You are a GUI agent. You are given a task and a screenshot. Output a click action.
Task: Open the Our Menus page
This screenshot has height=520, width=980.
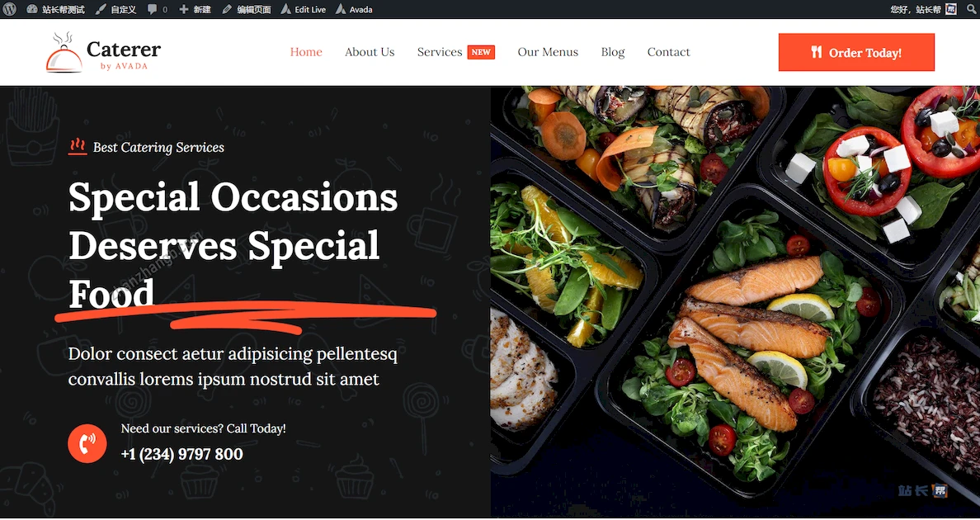(x=548, y=52)
